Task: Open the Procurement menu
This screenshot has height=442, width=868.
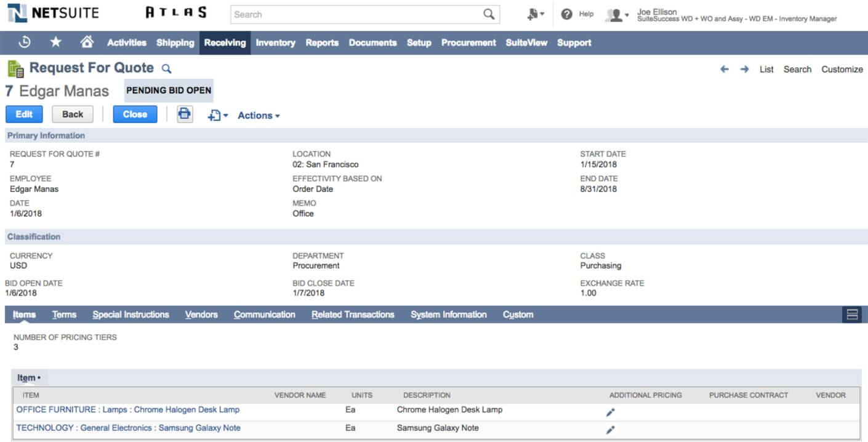Action: (468, 42)
